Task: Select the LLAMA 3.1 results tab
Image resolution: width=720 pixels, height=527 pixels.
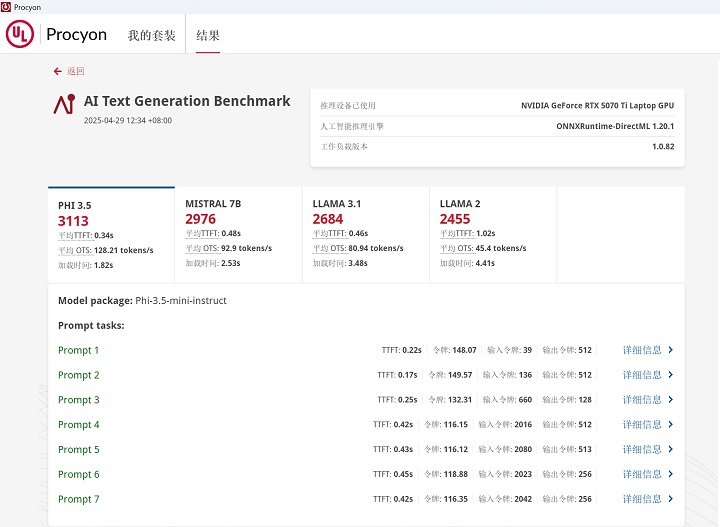Action: 366,235
